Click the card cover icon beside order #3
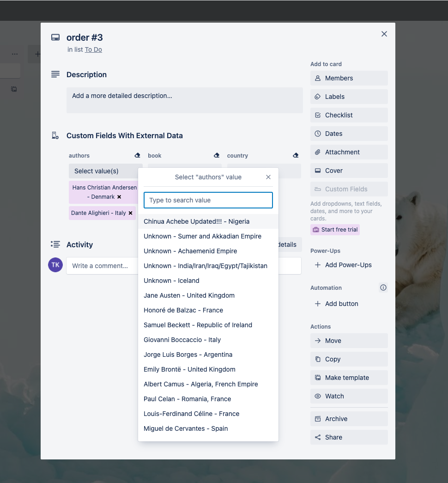Screen dimensions: 448x483 pos(55,37)
